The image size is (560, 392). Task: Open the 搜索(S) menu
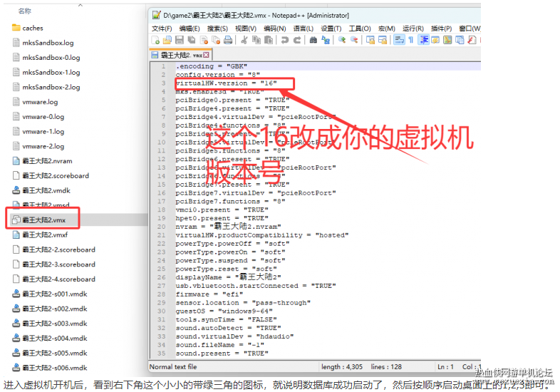[x=217, y=29]
